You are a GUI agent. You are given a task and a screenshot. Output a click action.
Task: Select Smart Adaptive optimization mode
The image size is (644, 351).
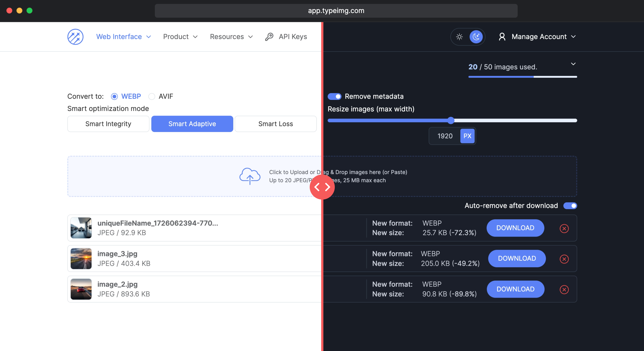[x=192, y=124]
